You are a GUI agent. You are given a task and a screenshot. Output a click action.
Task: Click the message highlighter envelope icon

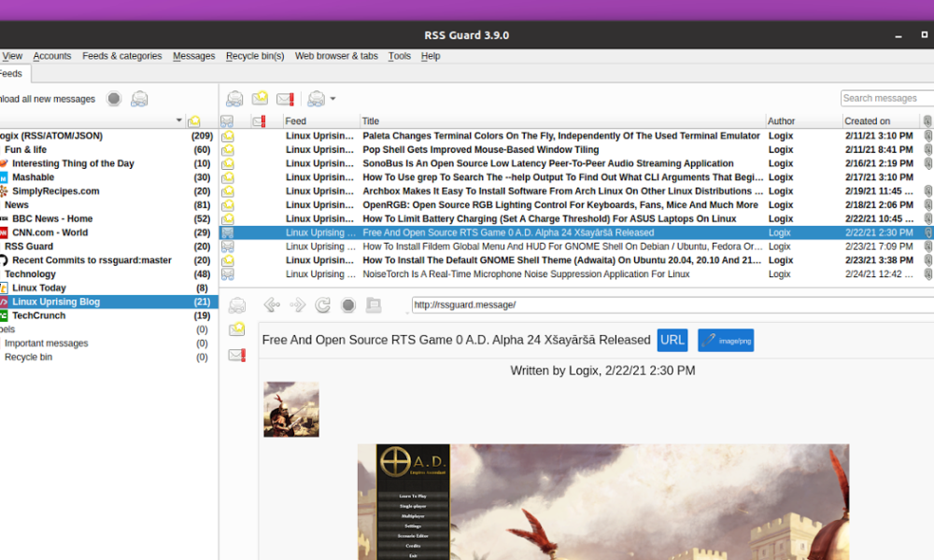317,99
